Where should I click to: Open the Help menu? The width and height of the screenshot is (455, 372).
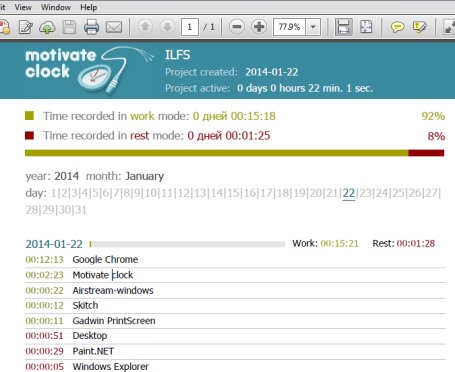click(88, 7)
